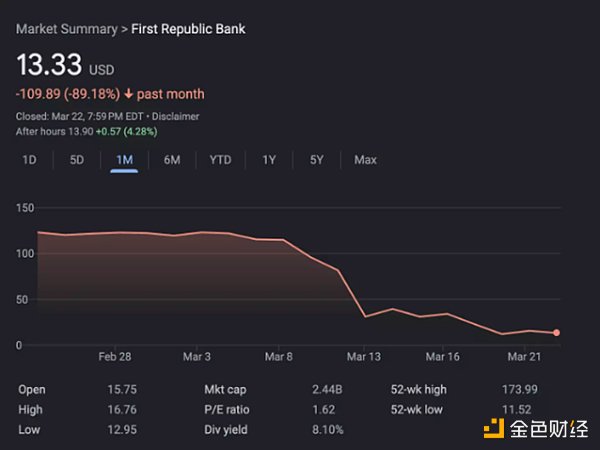The height and width of the screenshot is (450, 600).
Task: Click the active 1M range tab
Action: pyautogui.click(x=124, y=160)
